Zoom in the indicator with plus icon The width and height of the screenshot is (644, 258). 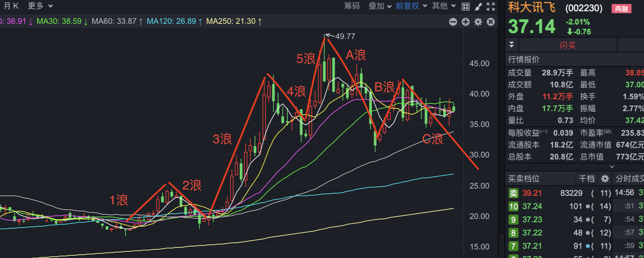pyautogui.click(x=466, y=22)
